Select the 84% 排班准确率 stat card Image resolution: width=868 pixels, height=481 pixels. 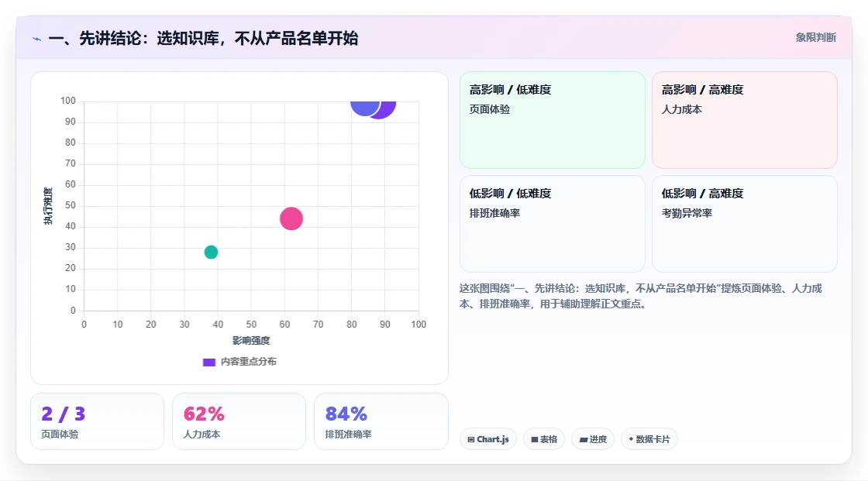[381, 422]
